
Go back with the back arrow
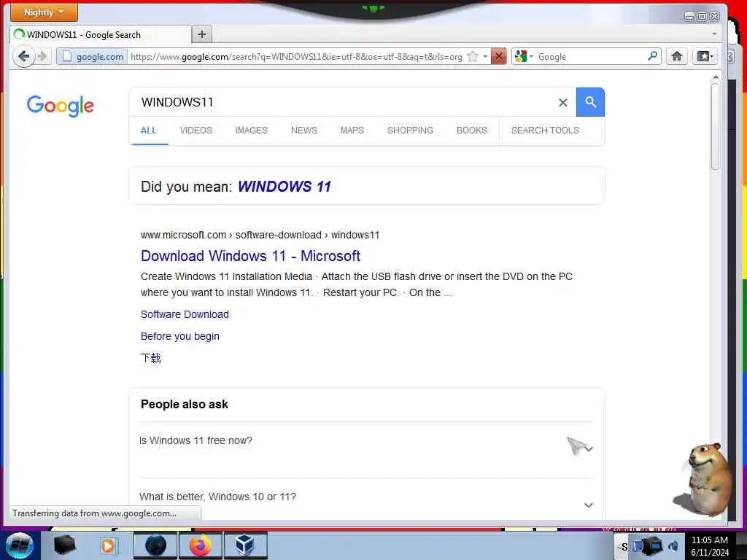click(23, 57)
